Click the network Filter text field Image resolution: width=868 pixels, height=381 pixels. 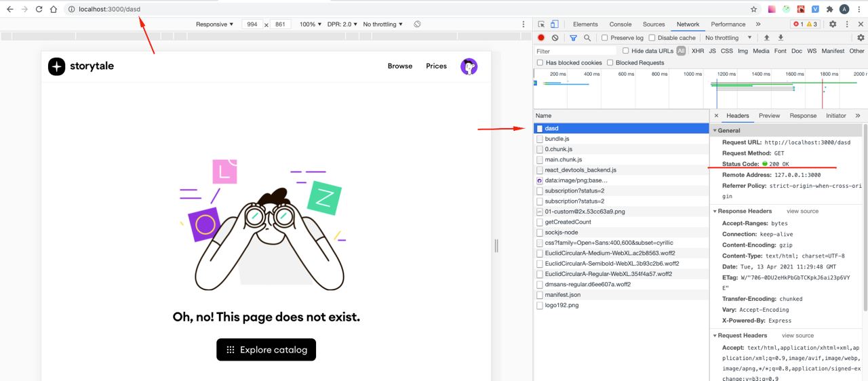coord(576,51)
